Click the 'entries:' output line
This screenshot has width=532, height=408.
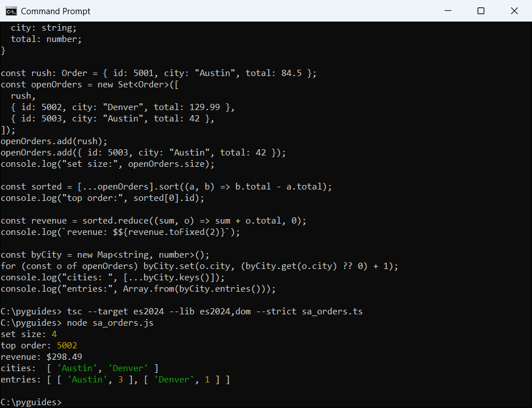[115, 380]
